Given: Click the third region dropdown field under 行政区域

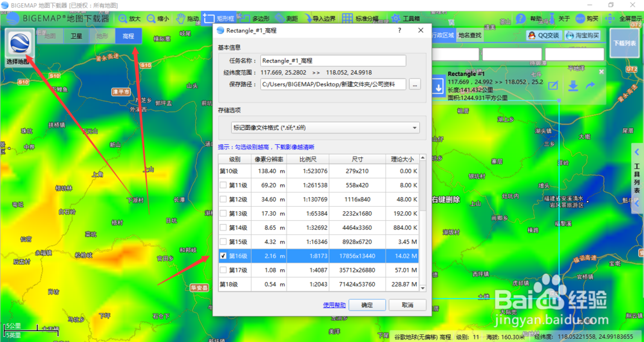Looking at the screenshot, I should coord(574,54).
